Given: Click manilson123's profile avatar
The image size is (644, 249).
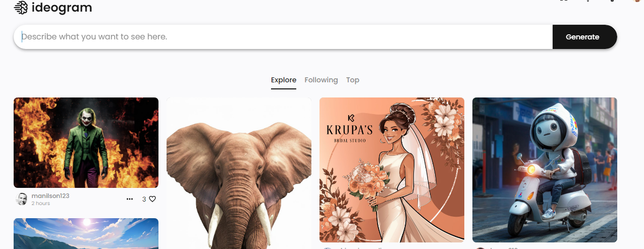Looking at the screenshot, I should click(22, 199).
